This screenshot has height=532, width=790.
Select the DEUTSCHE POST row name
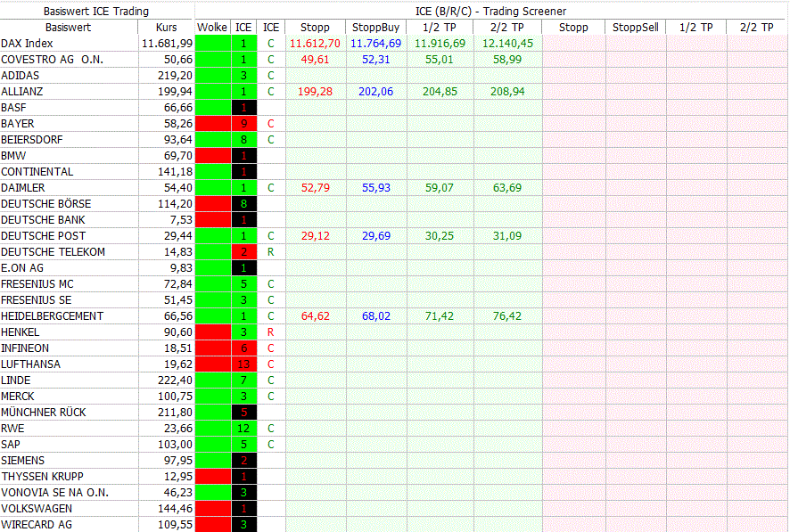(x=44, y=236)
